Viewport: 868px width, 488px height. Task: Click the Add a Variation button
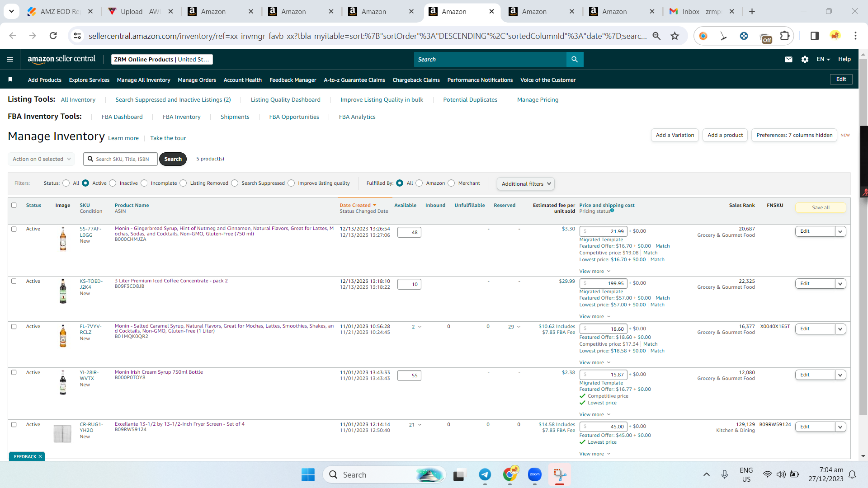[x=675, y=135]
